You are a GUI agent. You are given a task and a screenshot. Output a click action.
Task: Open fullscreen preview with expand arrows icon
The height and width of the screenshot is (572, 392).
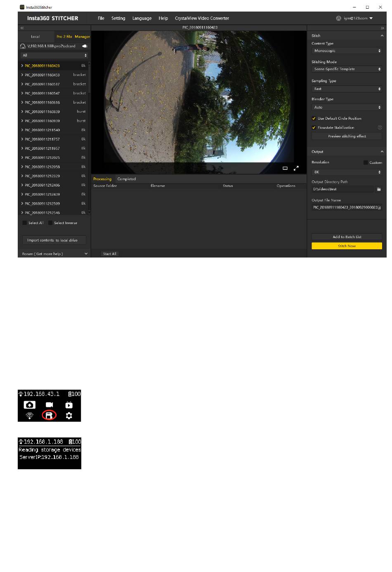296,168
